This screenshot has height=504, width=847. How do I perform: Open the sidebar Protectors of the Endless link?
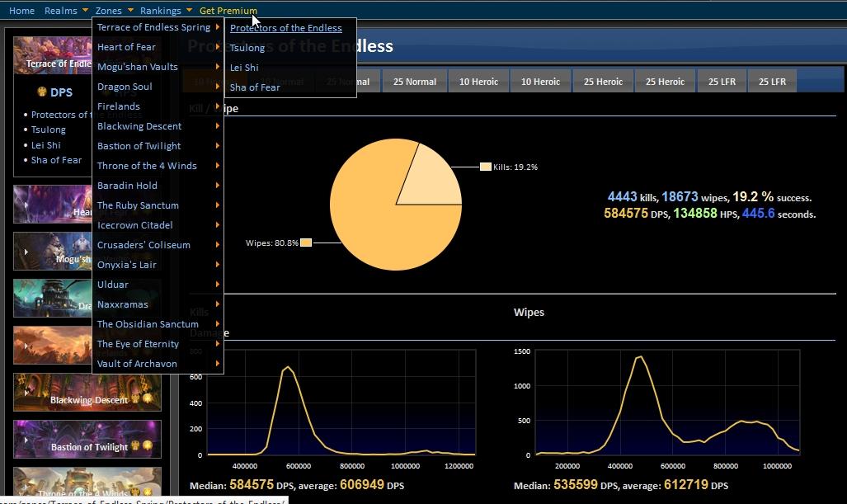pos(60,115)
